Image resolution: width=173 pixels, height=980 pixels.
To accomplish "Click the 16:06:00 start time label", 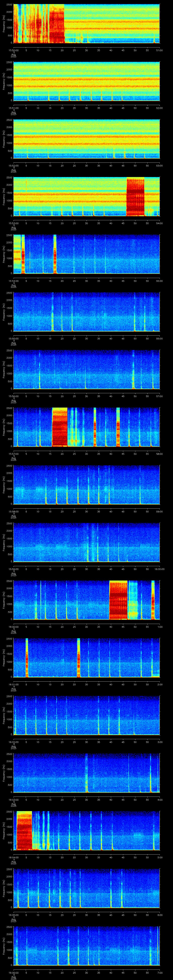I will tap(13, 972).
